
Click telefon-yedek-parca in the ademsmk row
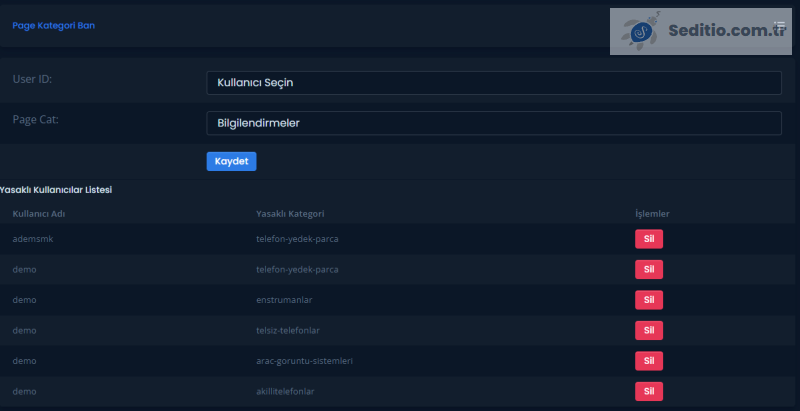pos(297,239)
